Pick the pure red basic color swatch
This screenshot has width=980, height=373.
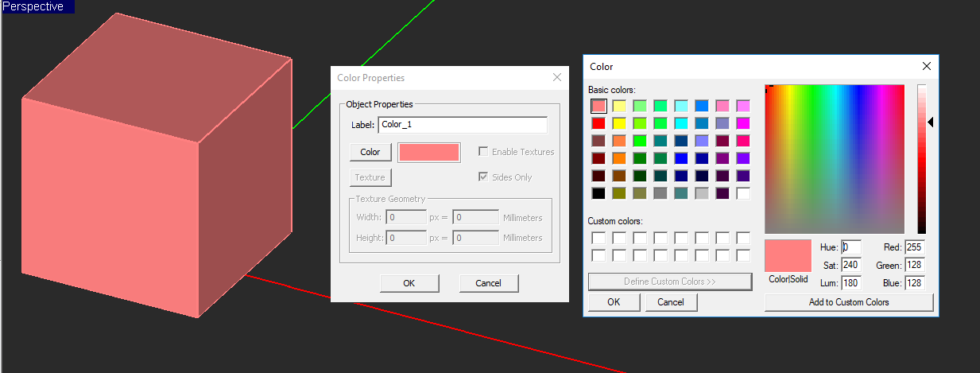[598, 123]
